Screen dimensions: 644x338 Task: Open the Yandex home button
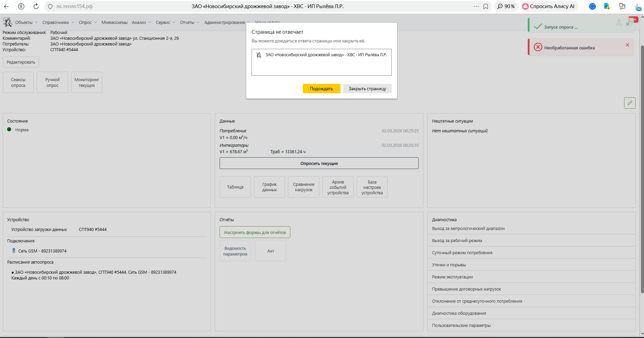point(21,6)
